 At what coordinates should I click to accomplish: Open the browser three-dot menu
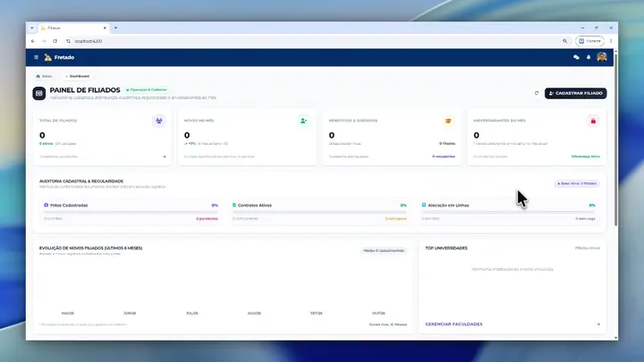pos(611,41)
